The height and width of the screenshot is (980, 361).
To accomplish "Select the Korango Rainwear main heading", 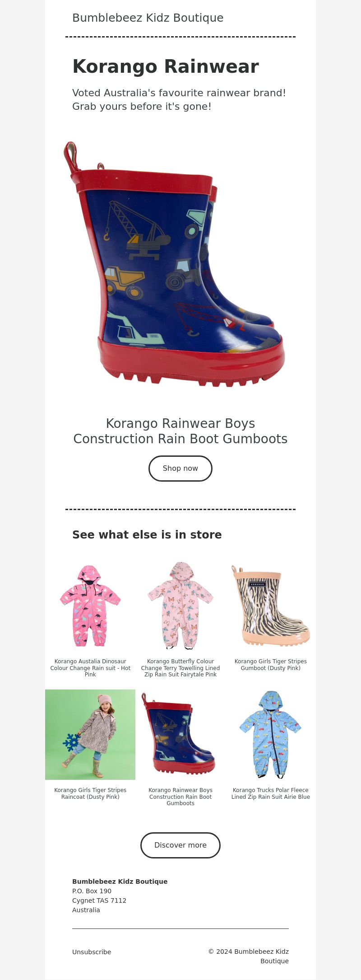I will pos(166,66).
